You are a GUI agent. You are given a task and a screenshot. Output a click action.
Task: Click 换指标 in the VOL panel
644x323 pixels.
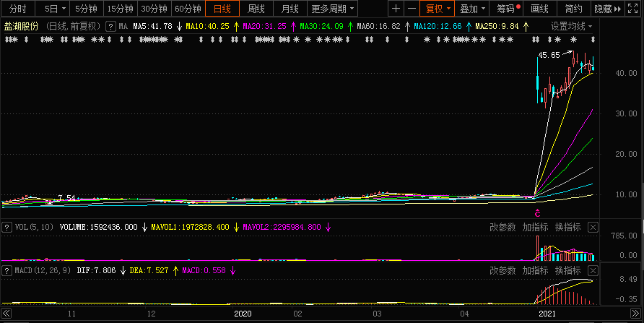[568, 227]
